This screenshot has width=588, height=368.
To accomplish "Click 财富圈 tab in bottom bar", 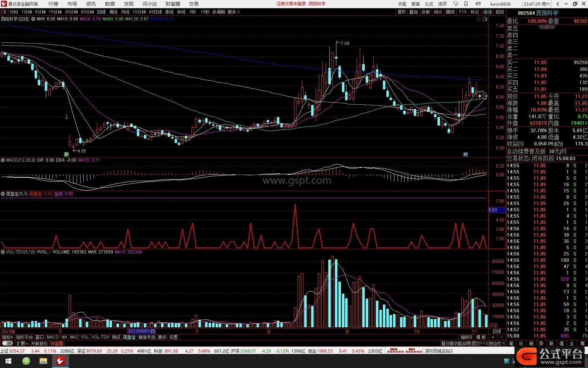I will coord(57,343).
